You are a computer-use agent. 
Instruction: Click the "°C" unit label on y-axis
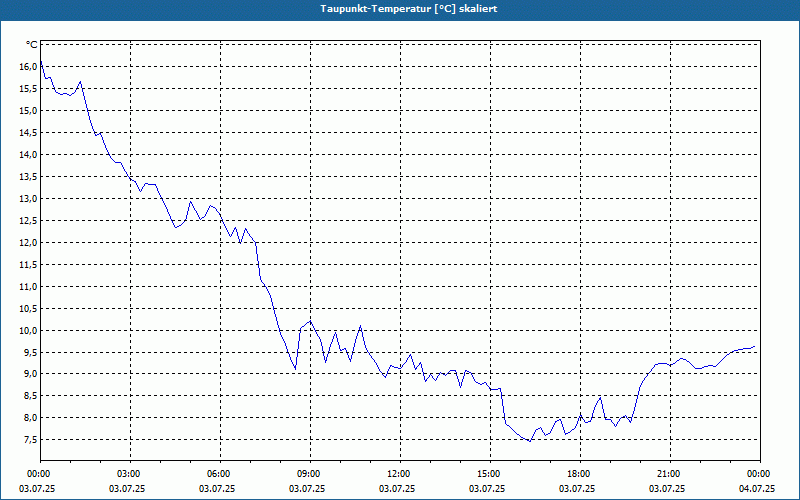tap(32, 45)
